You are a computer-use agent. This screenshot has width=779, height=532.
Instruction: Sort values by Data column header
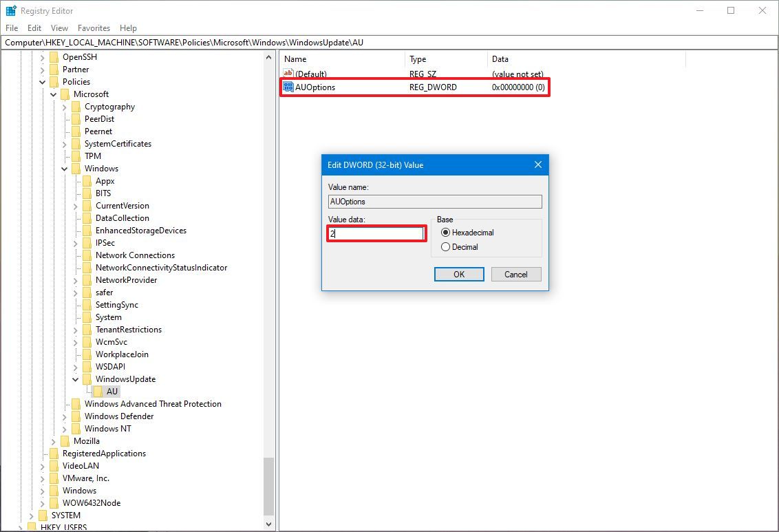tap(586, 59)
